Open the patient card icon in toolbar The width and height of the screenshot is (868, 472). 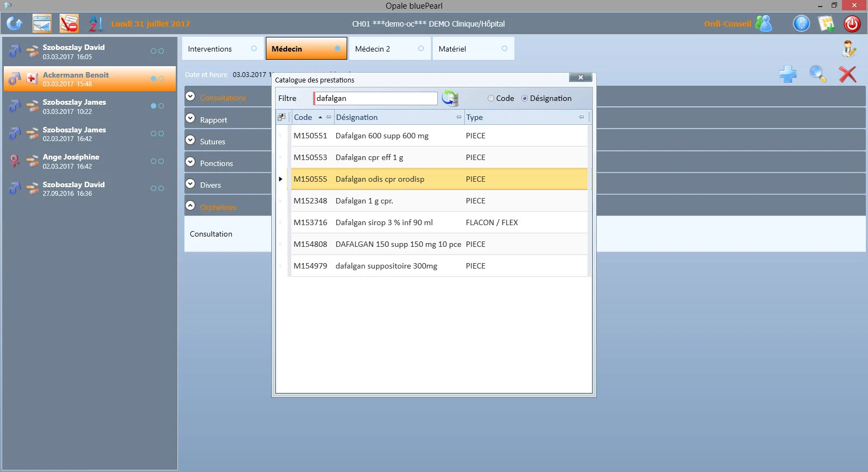[42, 23]
